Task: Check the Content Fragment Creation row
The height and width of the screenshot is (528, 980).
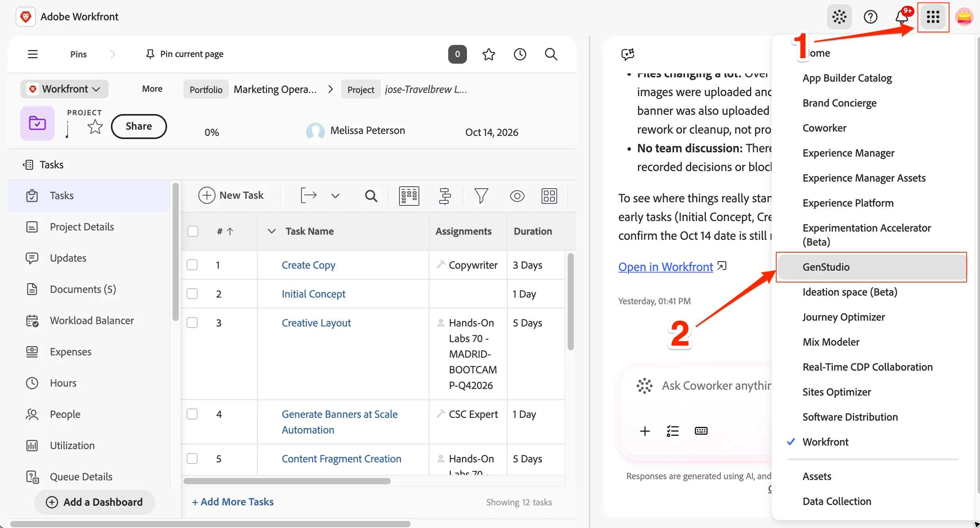Action: pos(192,458)
